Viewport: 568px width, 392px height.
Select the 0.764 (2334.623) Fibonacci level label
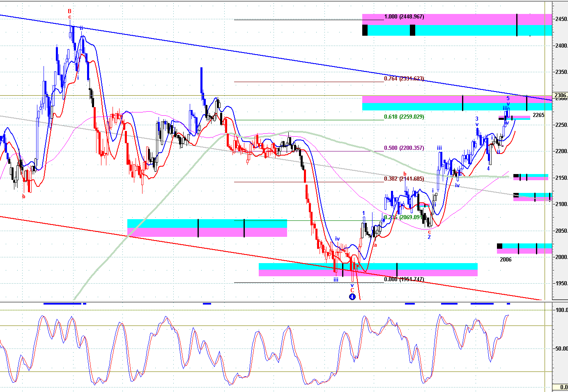[x=404, y=79]
